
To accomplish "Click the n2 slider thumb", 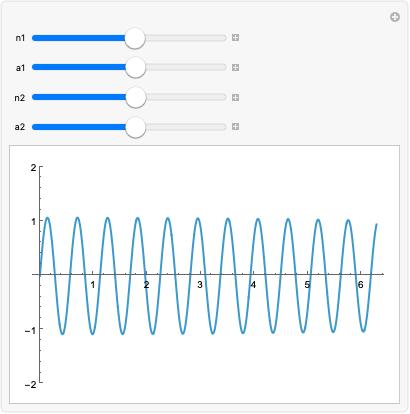I will click(x=136, y=97).
